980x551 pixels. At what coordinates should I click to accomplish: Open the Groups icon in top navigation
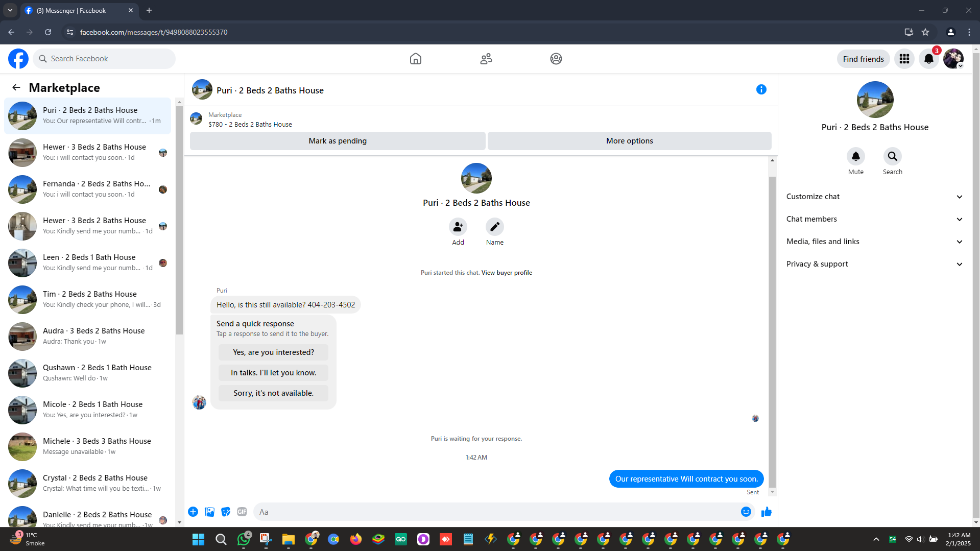[x=556, y=59]
